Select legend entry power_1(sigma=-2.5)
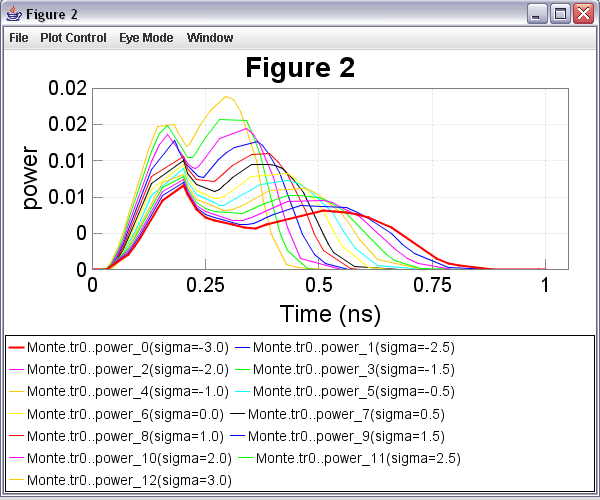 (x=353, y=348)
